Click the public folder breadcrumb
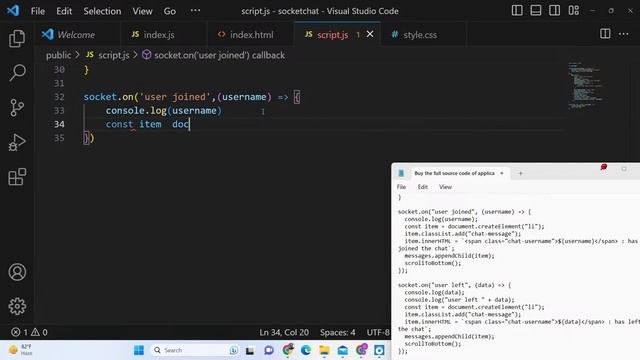Viewport: 640px width, 360px height. pyautogui.click(x=58, y=55)
